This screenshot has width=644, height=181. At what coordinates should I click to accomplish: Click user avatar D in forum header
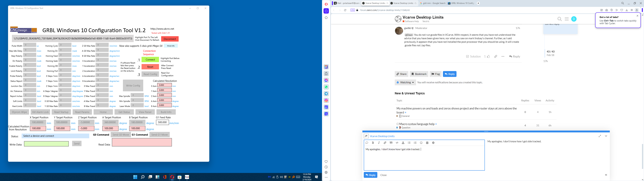pyautogui.click(x=574, y=19)
